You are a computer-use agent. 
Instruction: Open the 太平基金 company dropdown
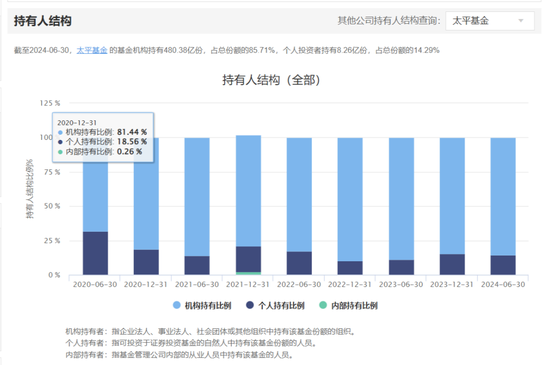pyautogui.click(x=490, y=21)
